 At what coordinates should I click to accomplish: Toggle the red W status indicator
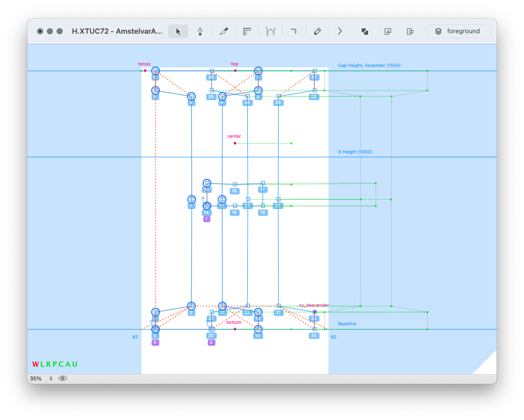[35, 364]
